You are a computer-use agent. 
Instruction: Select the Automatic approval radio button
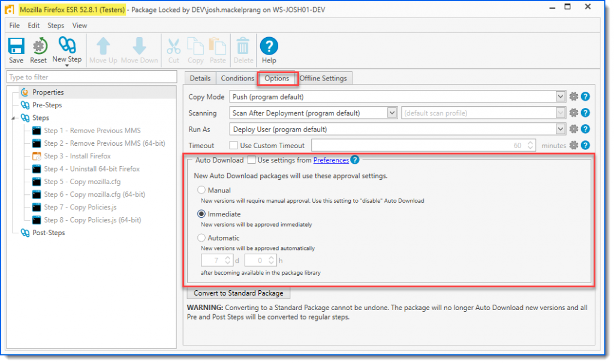pyautogui.click(x=201, y=238)
